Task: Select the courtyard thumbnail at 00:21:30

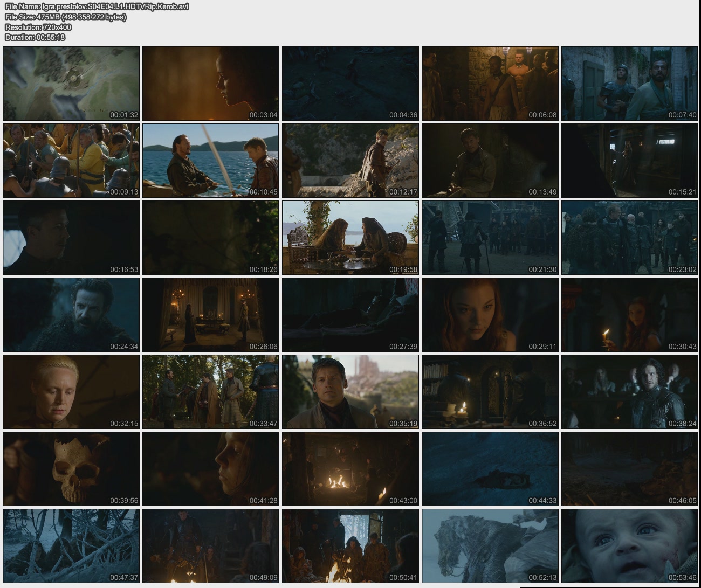Action: pos(490,238)
